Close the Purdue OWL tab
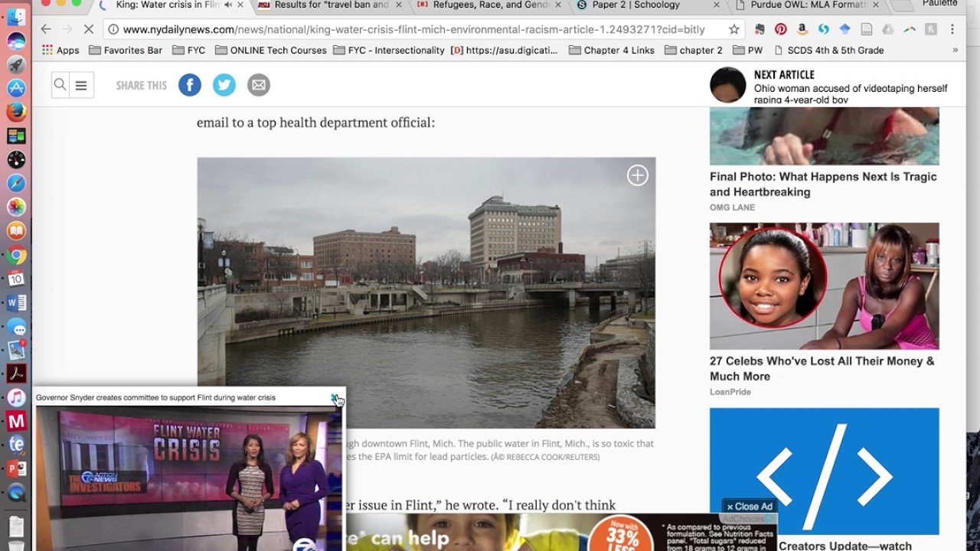This screenshot has height=551, width=980. 875,5
